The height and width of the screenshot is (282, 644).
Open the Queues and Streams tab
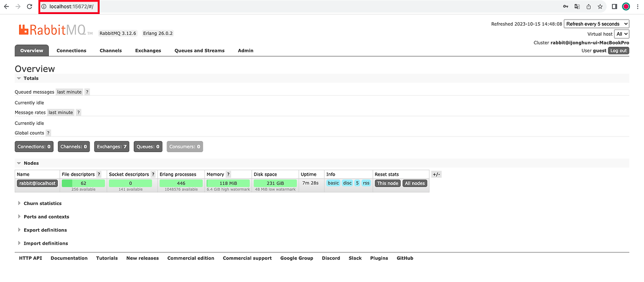(x=199, y=50)
